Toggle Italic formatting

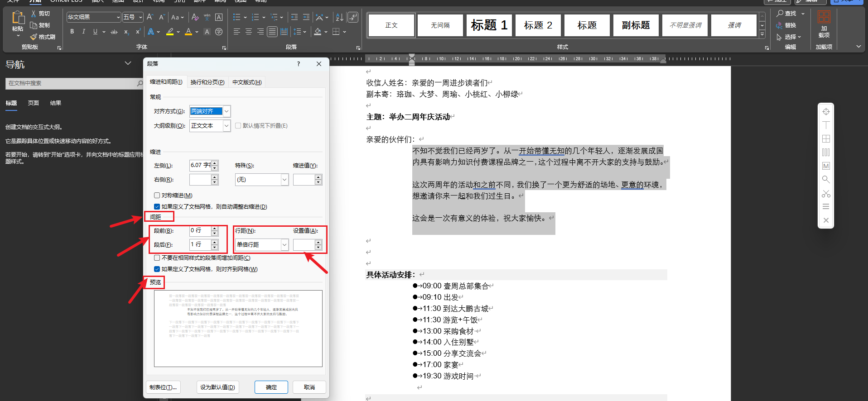click(83, 32)
